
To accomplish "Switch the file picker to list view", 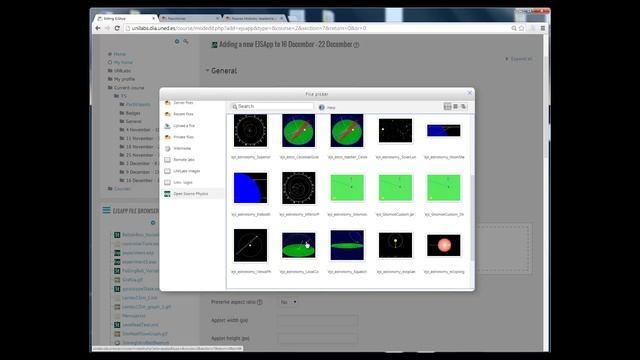I will click(x=456, y=107).
